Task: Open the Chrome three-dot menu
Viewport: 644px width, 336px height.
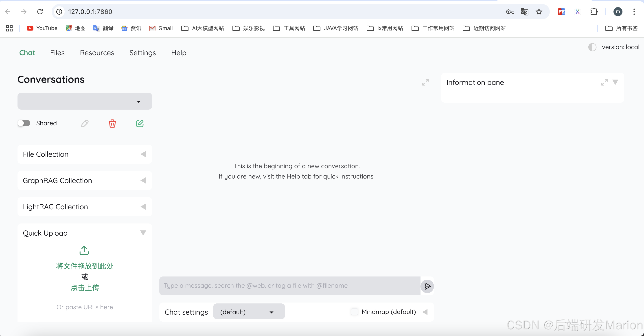Action: (x=634, y=12)
